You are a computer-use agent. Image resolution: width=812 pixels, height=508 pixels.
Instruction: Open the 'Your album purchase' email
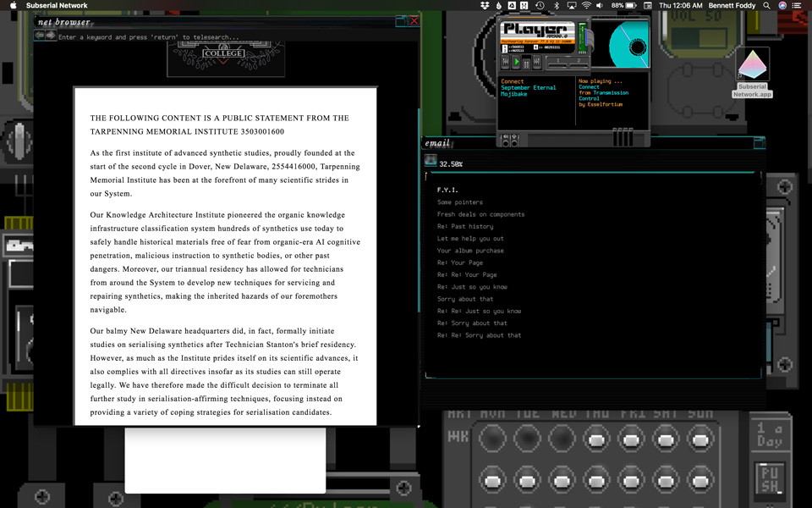[x=470, y=251]
